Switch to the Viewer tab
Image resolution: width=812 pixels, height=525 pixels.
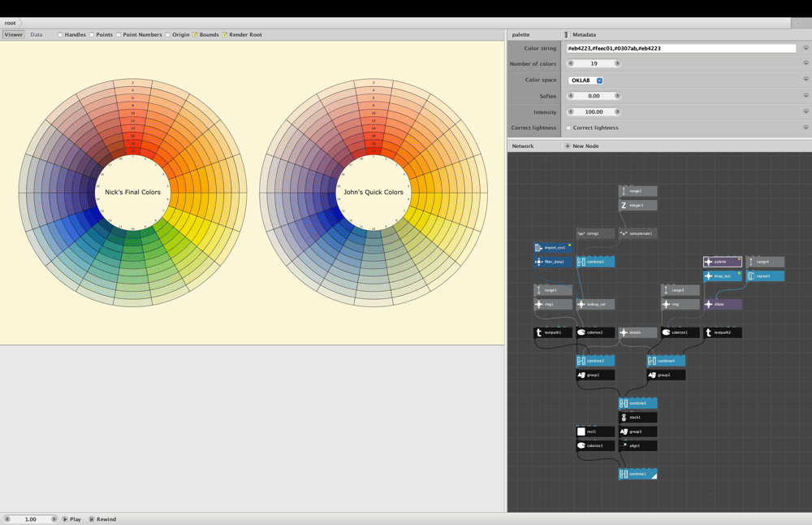click(x=14, y=35)
